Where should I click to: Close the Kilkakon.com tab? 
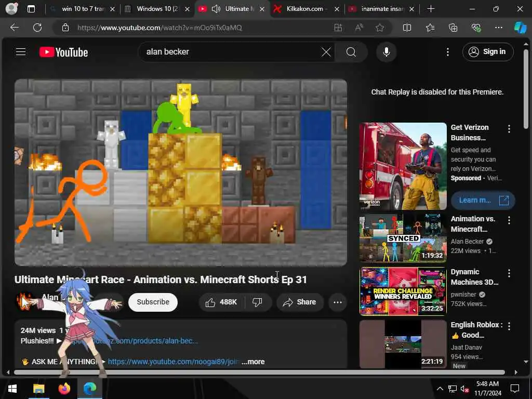pos(337,9)
